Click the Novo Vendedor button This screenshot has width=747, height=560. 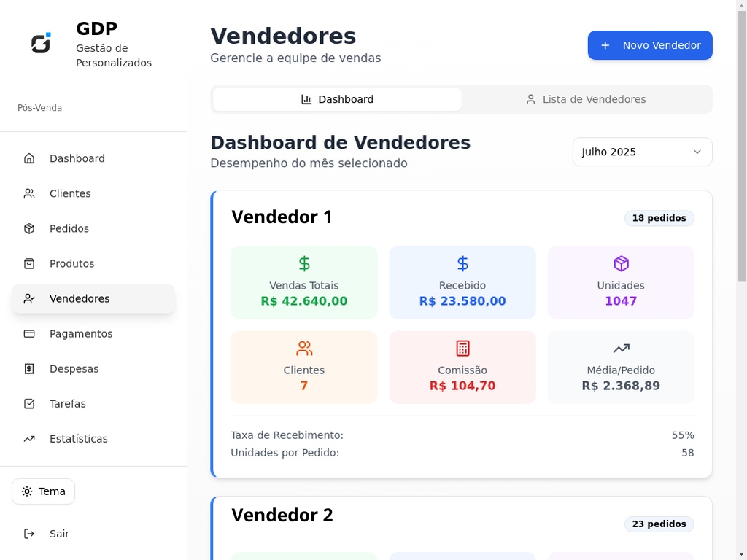pos(650,45)
